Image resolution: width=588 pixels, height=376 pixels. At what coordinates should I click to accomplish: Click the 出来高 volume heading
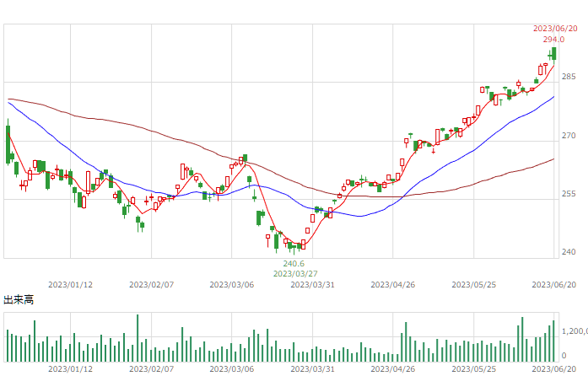(x=19, y=299)
